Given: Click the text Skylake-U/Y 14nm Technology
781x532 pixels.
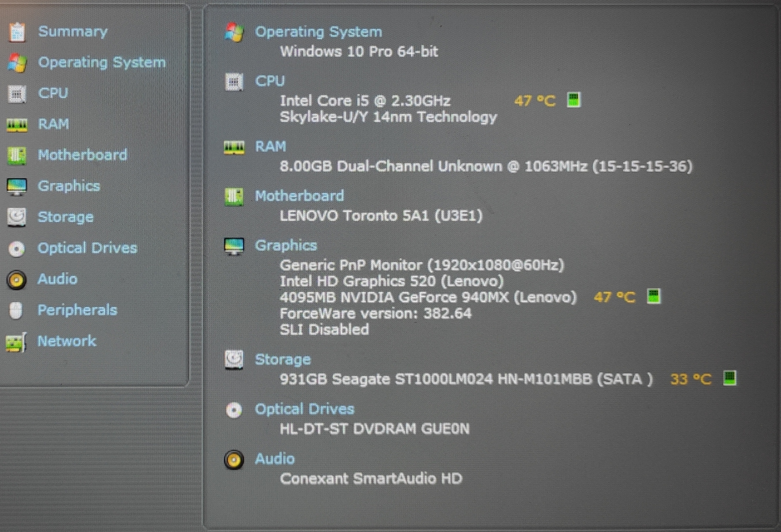Looking at the screenshot, I should 389,117.
